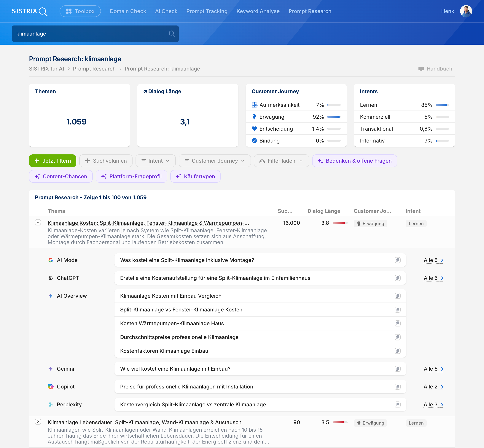
Task: Open Käufertypen analysis
Action: pyautogui.click(x=195, y=176)
